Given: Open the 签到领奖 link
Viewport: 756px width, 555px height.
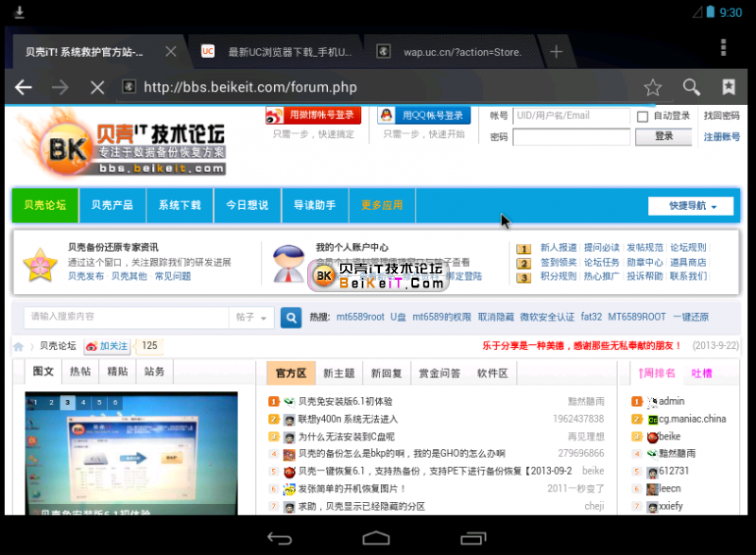Looking at the screenshot, I should (558, 263).
